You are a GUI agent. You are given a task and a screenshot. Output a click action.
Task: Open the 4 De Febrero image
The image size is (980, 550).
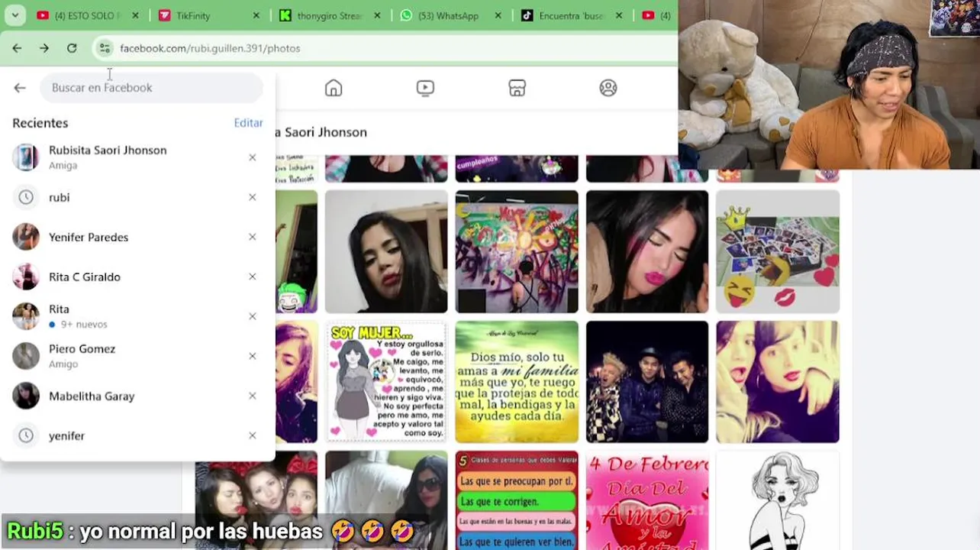click(x=647, y=500)
